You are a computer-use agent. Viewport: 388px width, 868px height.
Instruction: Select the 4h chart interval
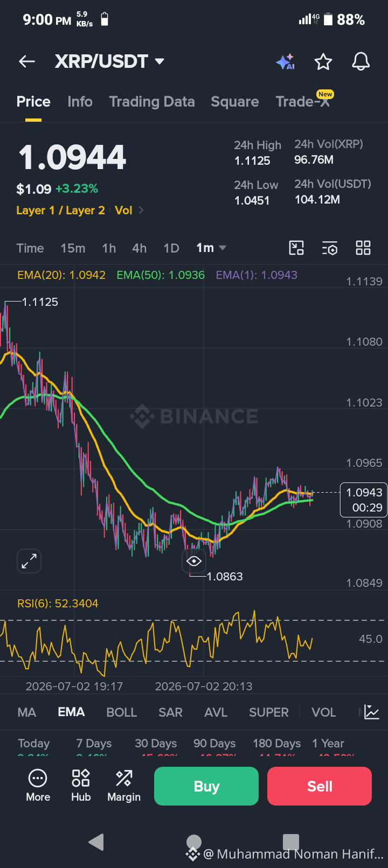[139, 248]
